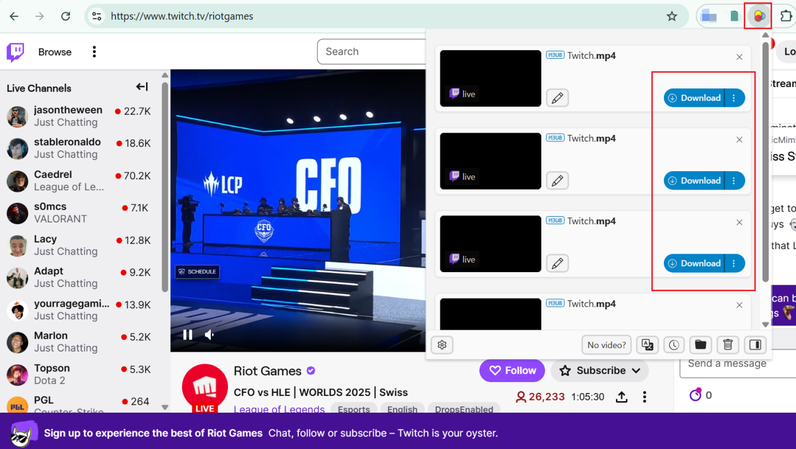Click the channel points icon below chat
The width and height of the screenshot is (796, 449).
click(x=695, y=395)
